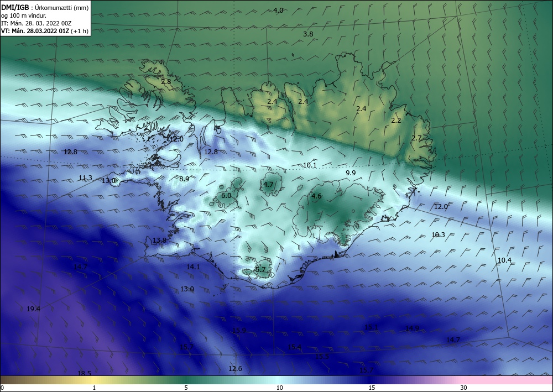Click the map value '18.5'
Viewport: 553px width, 392px height.
(84, 373)
